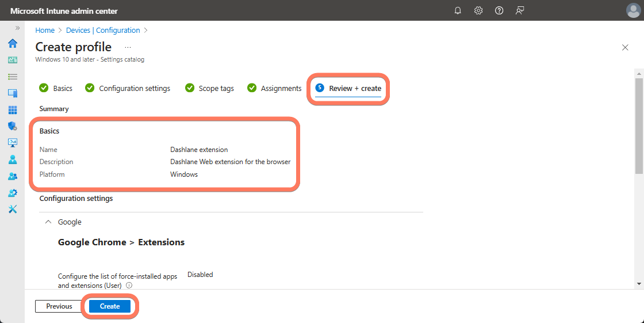644x323 pixels.
Task: Collapse the Google settings section
Action: (x=48, y=222)
